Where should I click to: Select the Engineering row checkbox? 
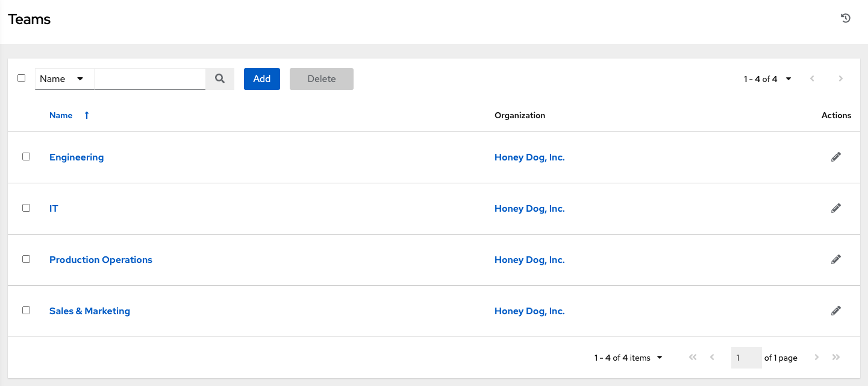(x=26, y=156)
